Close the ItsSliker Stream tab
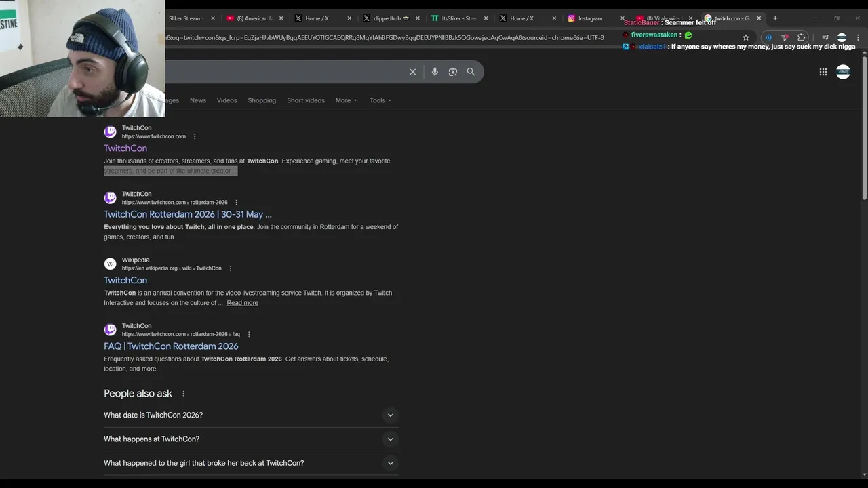The image size is (868, 488). pos(486,18)
